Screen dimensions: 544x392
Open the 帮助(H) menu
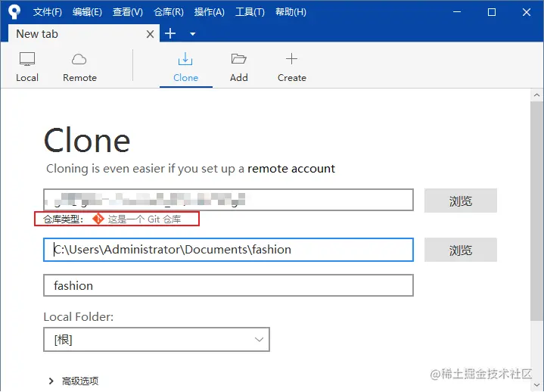tap(291, 12)
